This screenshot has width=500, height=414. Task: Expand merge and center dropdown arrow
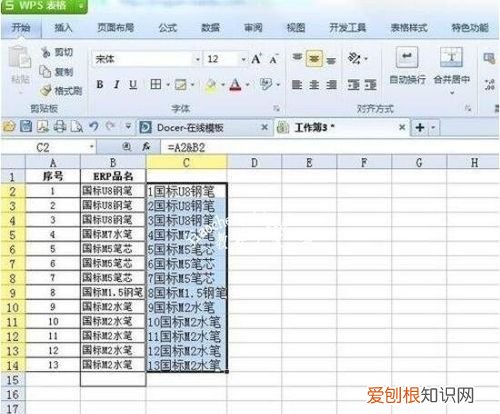(452, 93)
